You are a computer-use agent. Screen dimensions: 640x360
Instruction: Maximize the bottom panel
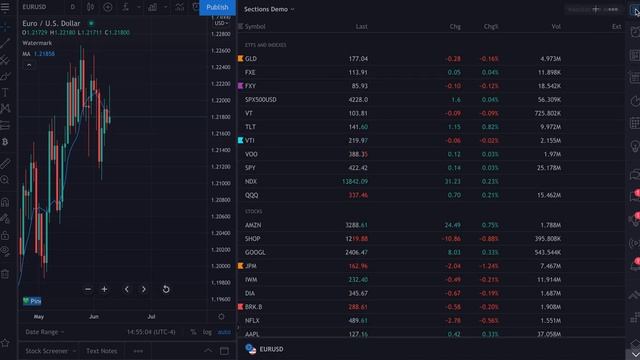(x=224, y=351)
